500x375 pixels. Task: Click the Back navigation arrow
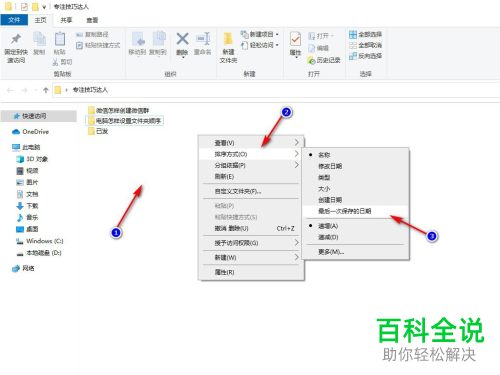10,90
